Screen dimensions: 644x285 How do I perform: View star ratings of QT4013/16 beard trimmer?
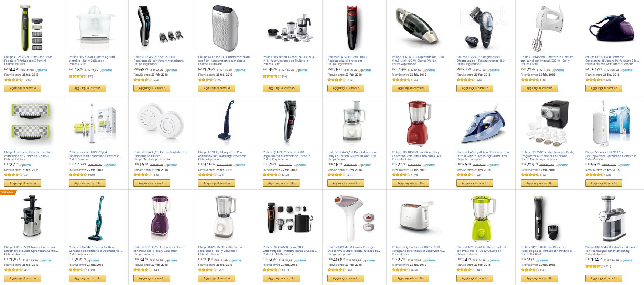pyautogui.click(x=272, y=175)
